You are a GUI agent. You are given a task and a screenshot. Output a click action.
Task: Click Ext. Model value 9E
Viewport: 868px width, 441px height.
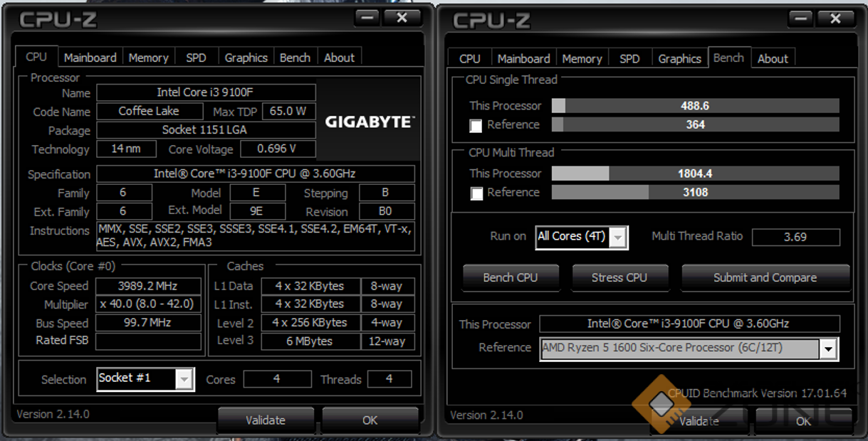click(256, 211)
